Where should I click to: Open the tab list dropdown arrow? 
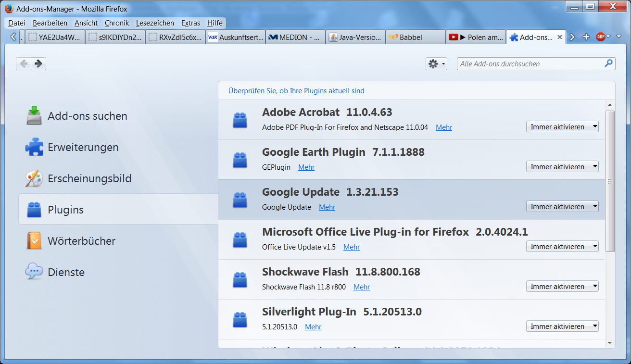point(618,37)
